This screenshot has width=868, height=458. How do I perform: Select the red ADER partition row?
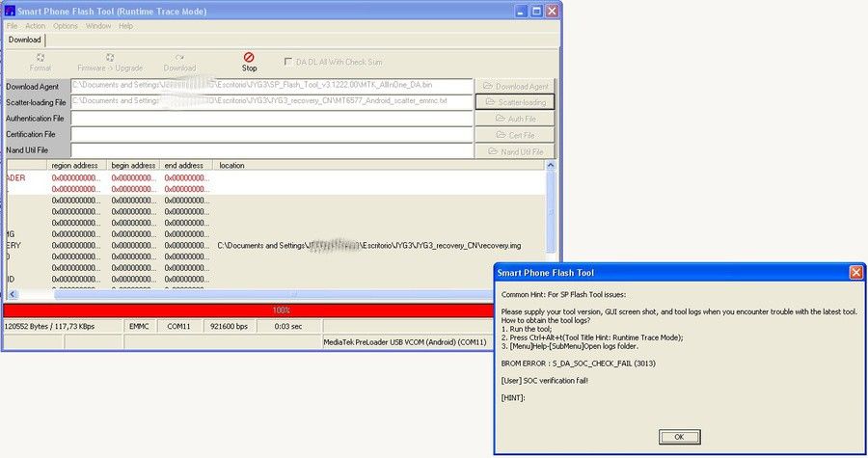(276, 178)
